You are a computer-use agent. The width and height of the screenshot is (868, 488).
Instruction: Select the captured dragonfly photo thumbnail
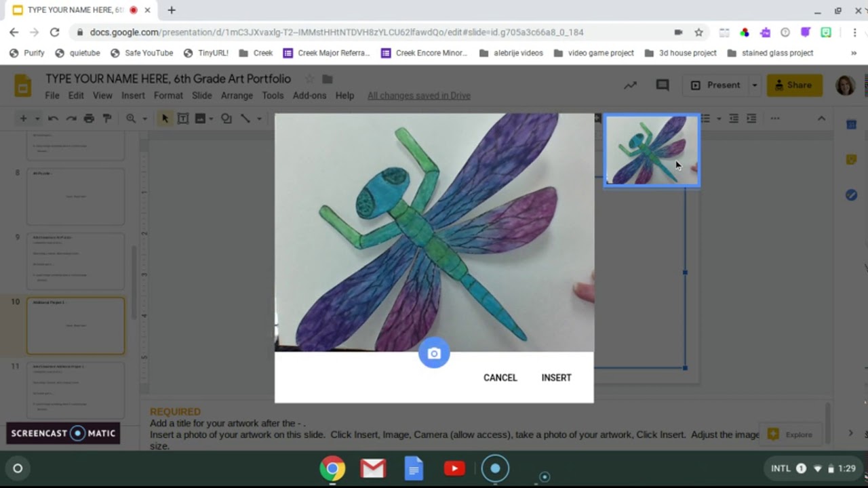pos(652,150)
